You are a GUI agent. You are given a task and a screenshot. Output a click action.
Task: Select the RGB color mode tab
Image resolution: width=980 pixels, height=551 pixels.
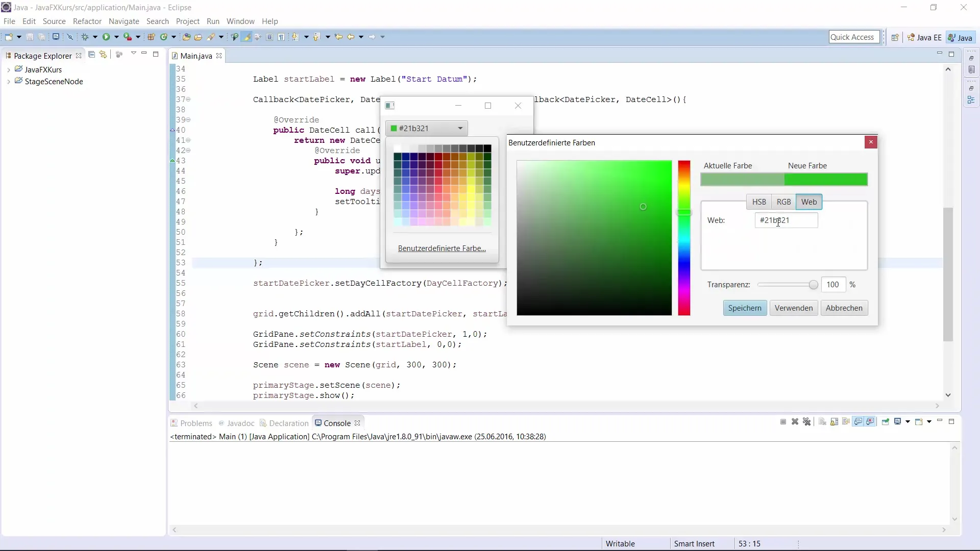pos(783,202)
